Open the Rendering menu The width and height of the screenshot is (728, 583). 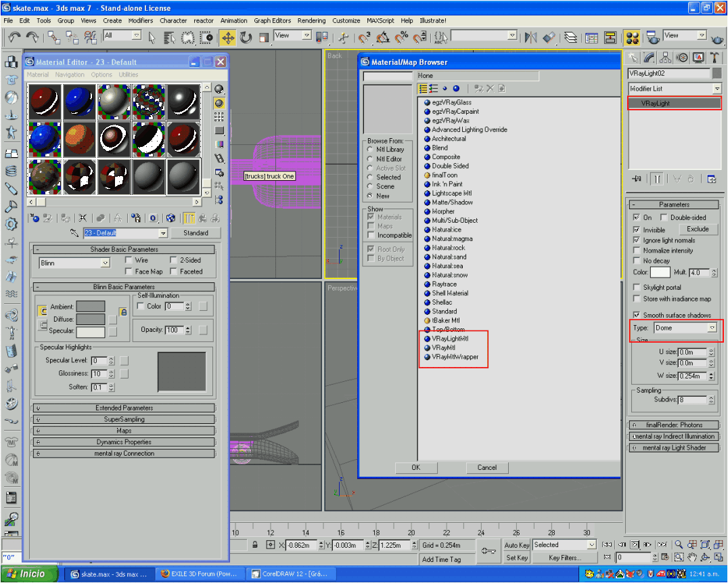pyautogui.click(x=311, y=20)
